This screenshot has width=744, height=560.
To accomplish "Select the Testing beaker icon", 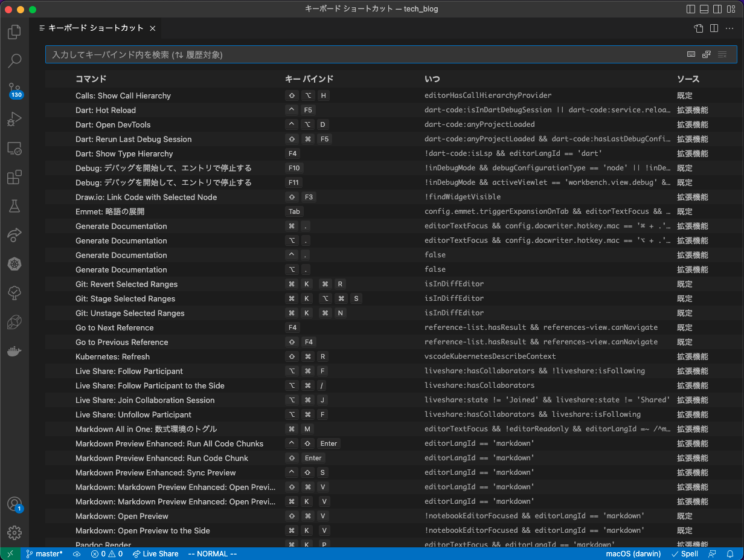I will (14, 206).
